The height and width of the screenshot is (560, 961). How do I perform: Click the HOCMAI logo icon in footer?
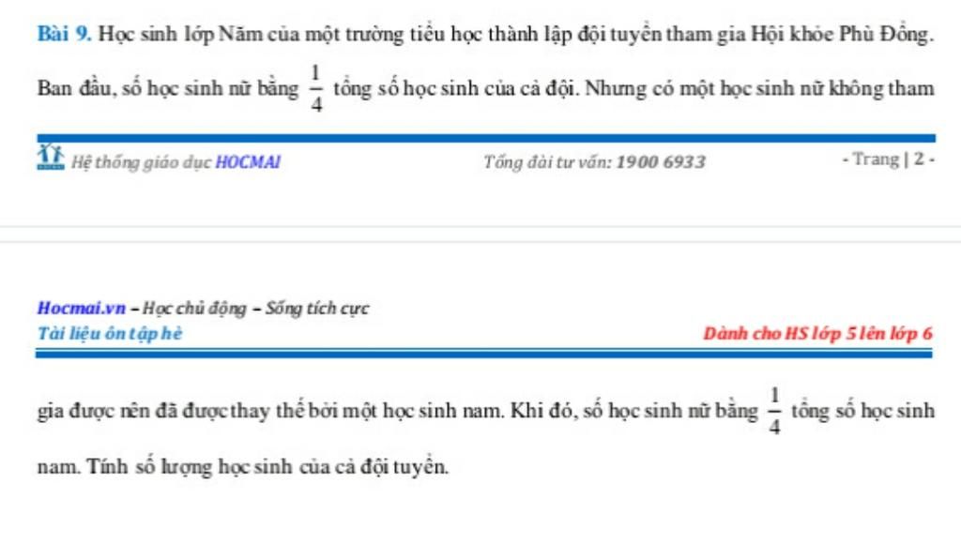click(x=51, y=157)
